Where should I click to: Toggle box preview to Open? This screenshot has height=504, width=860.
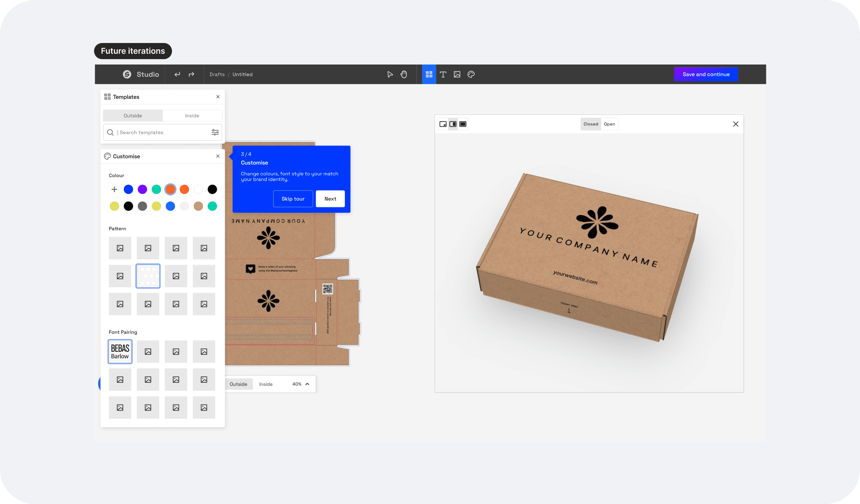(609, 124)
